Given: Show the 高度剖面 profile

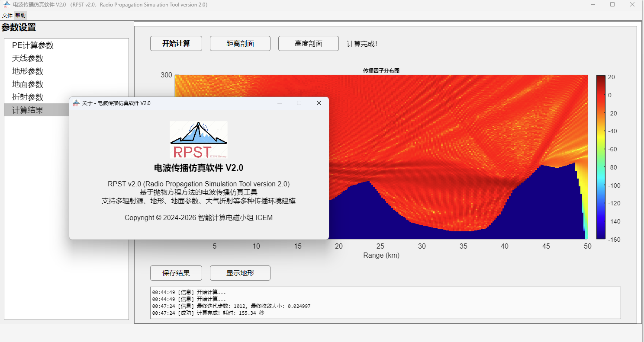Looking at the screenshot, I should [x=308, y=44].
